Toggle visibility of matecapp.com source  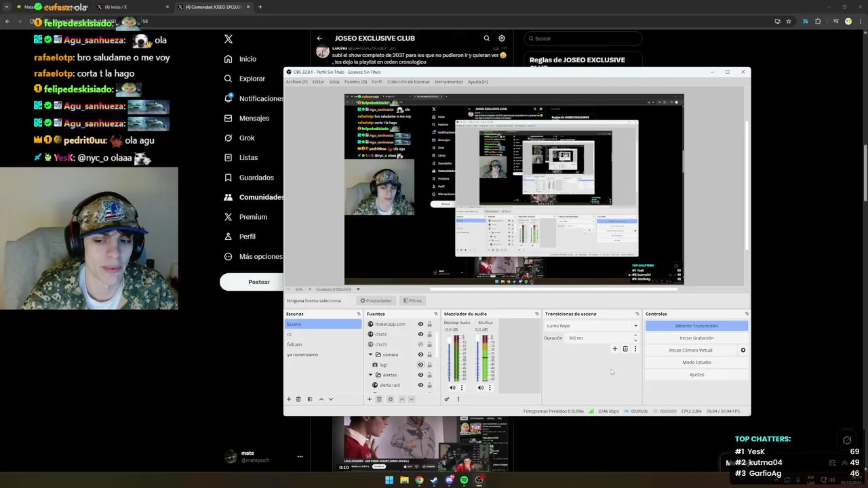[x=420, y=324]
